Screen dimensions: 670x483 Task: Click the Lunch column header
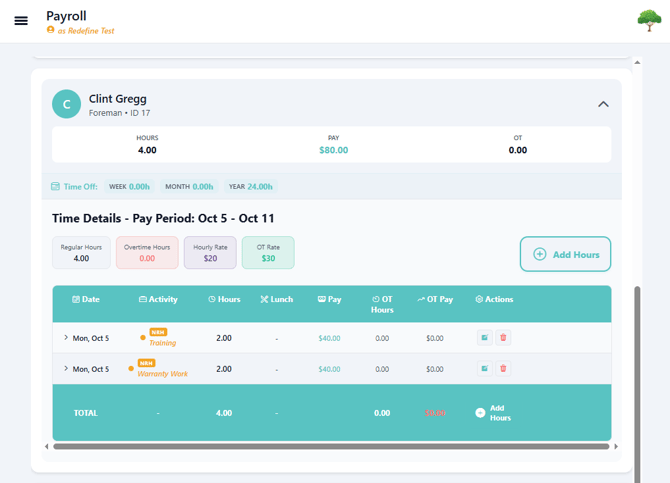[x=277, y=299]
